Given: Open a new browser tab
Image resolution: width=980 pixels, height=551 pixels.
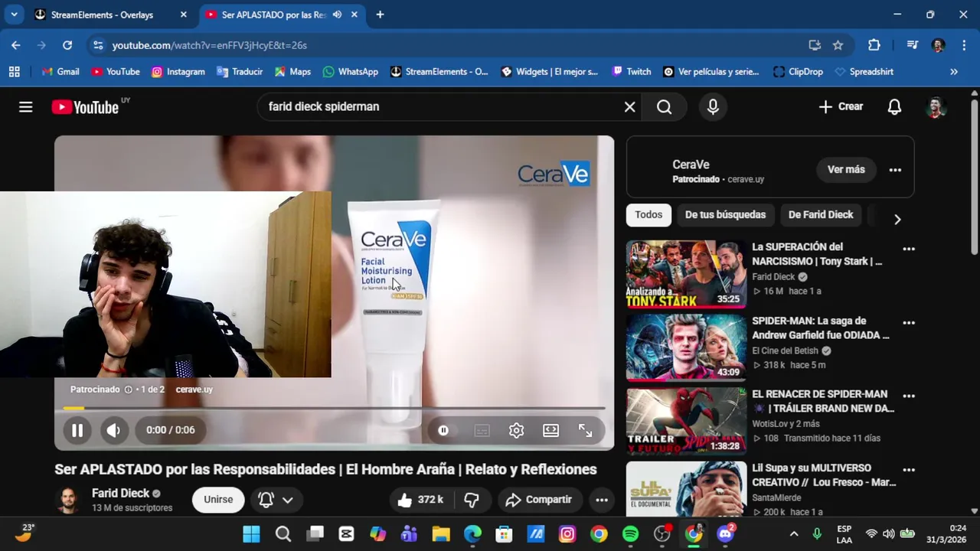Looking at the screenshot, I should [x=380, y=15].
